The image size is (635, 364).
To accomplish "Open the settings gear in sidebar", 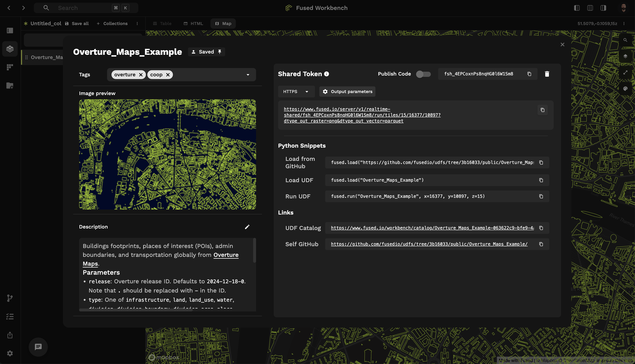I will tap(10, 353).
